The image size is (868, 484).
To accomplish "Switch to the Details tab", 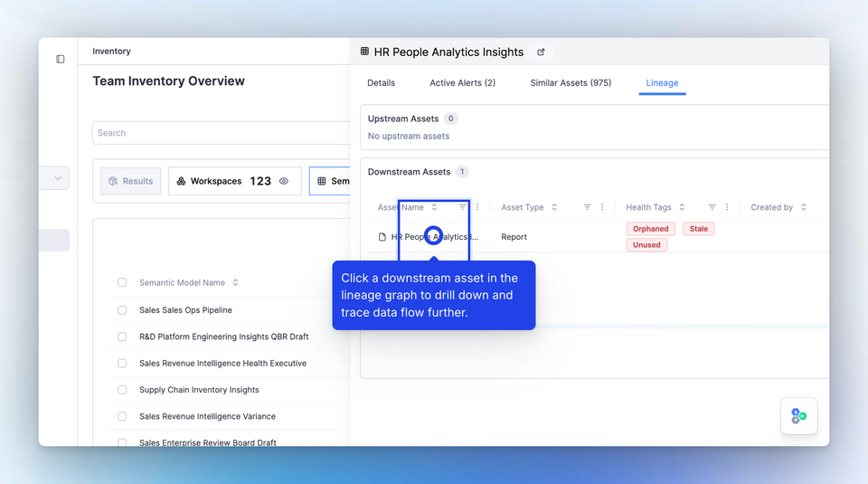I will click(x=381, y=83).
